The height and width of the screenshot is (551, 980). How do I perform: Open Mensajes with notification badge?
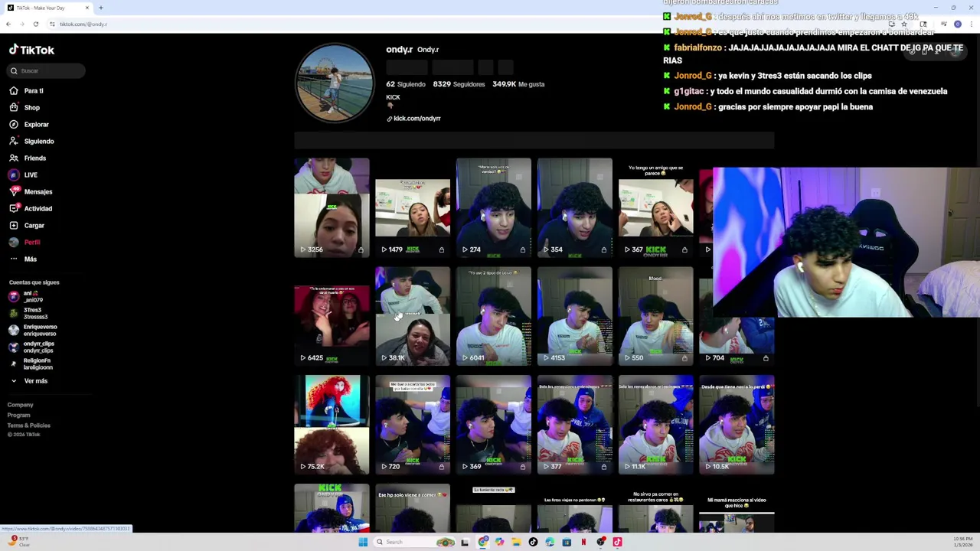coord(31,191)
